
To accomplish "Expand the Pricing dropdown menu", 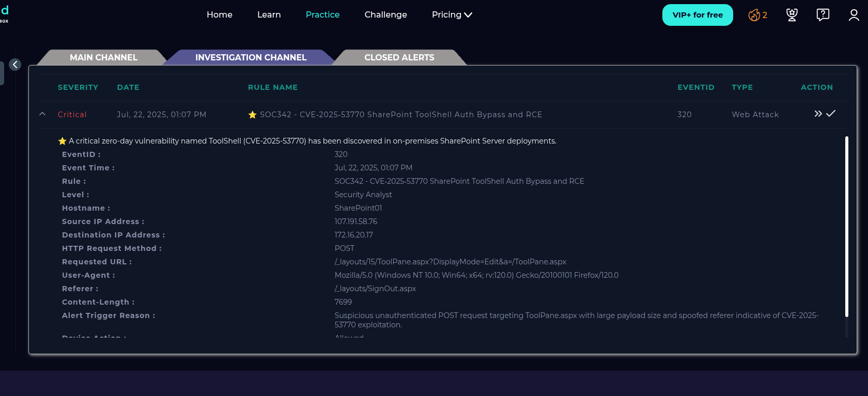I will pyautogui.click(x=452, y=15).
